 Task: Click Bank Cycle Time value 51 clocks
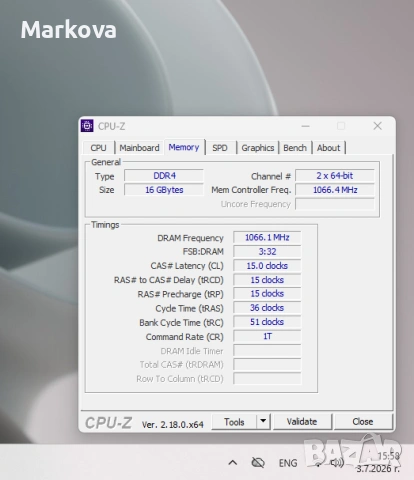pos(267,322)
